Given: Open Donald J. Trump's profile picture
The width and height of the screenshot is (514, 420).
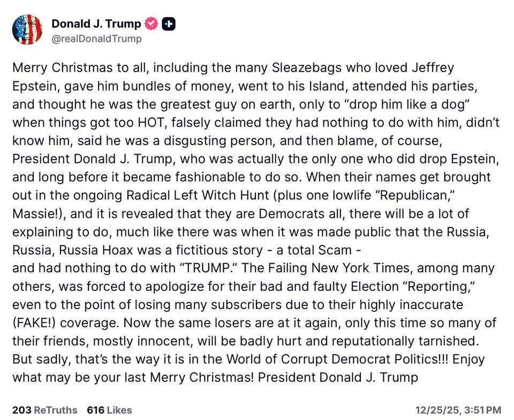Looking at the screenshot, I should 27,29.
